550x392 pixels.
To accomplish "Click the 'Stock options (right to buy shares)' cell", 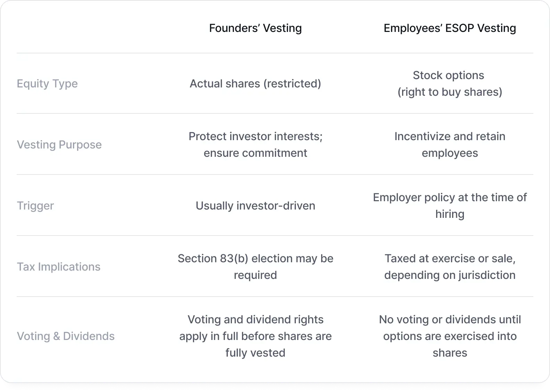I will pos(450,84).
